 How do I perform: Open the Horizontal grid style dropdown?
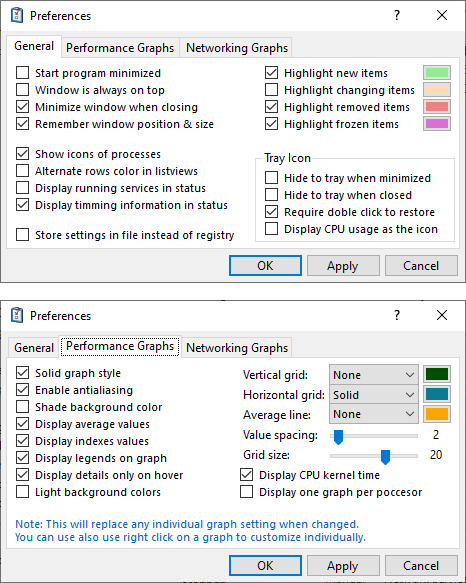(373, 394)
